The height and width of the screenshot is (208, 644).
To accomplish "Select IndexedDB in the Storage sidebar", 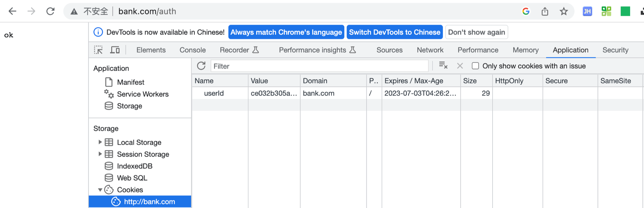I will tap(134, 166).
